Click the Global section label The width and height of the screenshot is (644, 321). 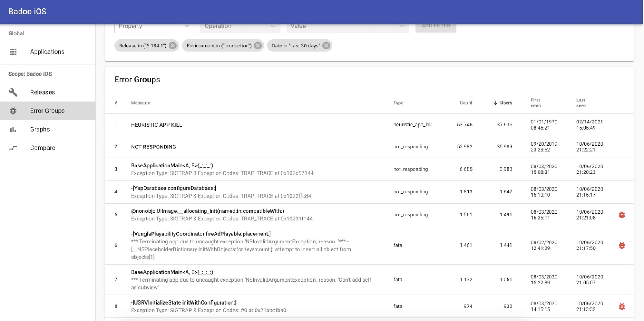click(x=16, y=33)
